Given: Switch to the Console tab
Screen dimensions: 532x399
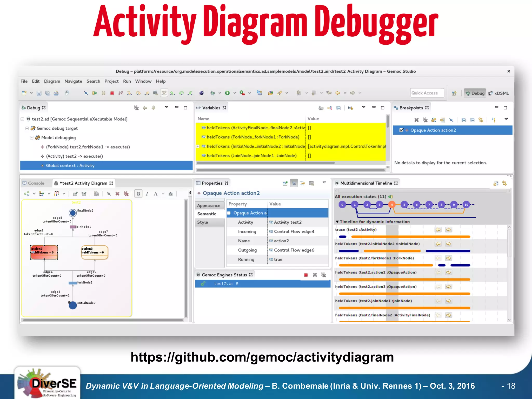Looking at the screenshot, I should [34, 183].
